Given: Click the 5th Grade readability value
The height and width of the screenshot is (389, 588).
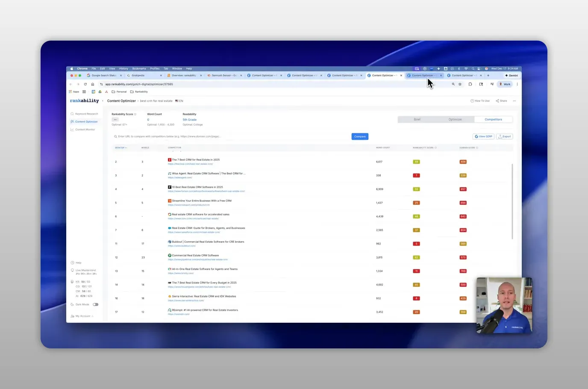Looking at the screenshot, I should [190, 120].
